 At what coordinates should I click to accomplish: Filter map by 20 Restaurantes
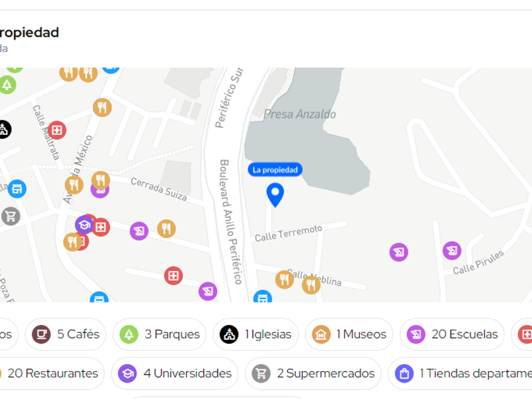[x=51, y=374]
